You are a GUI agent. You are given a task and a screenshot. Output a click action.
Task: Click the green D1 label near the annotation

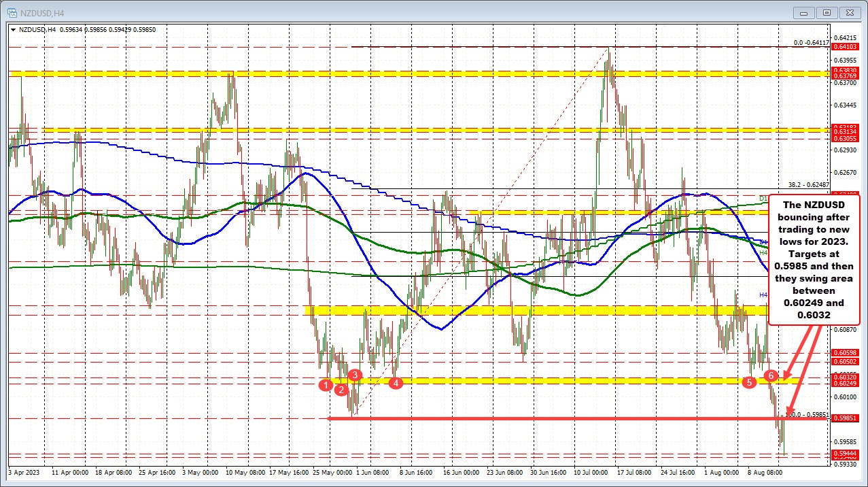coord(763,198)
